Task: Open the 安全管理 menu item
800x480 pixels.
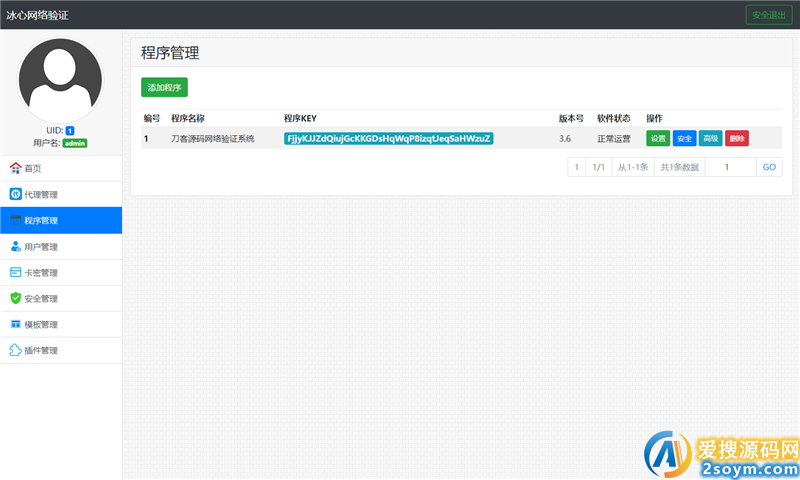Action: tap(61, 299)
